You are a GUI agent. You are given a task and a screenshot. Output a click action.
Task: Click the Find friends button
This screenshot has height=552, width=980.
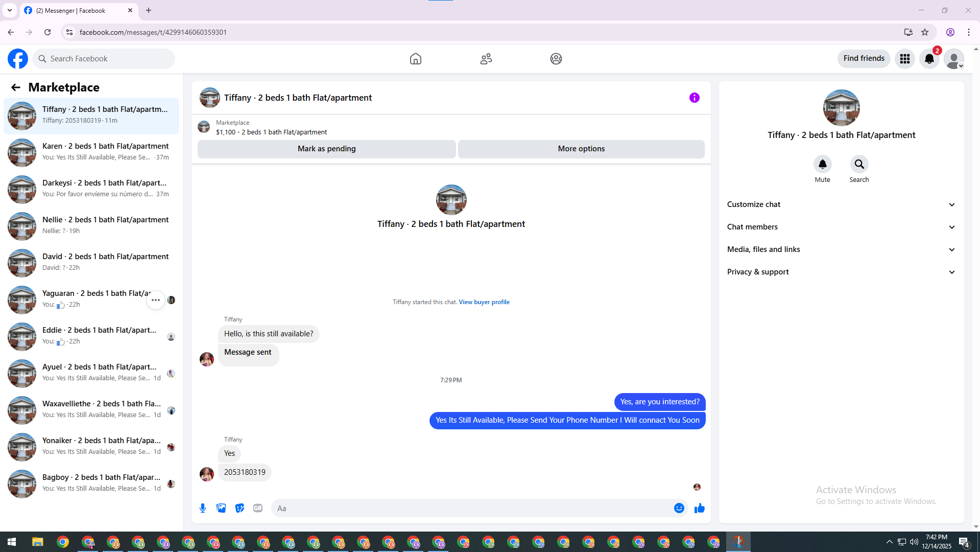coord(864,59)
